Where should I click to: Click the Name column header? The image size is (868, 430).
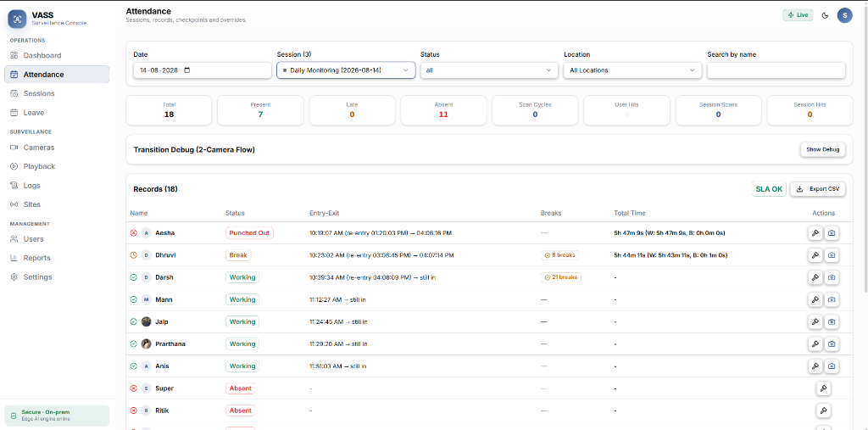point(139,213)
